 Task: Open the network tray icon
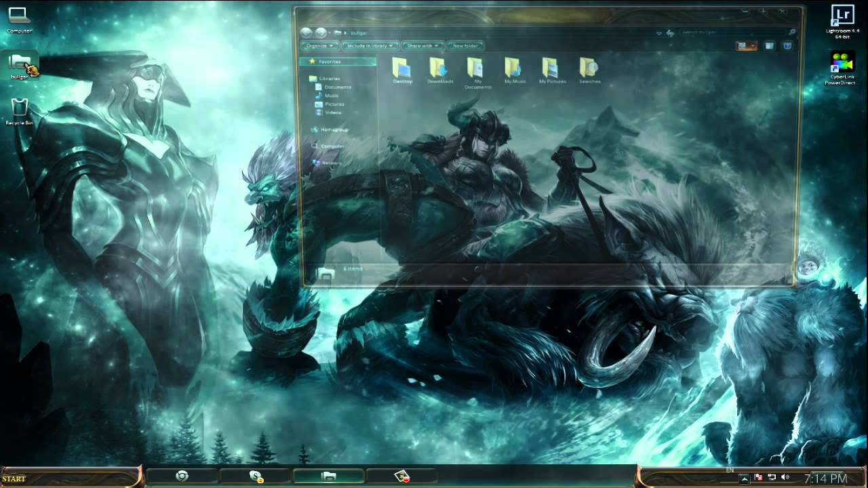coord(772,478)
